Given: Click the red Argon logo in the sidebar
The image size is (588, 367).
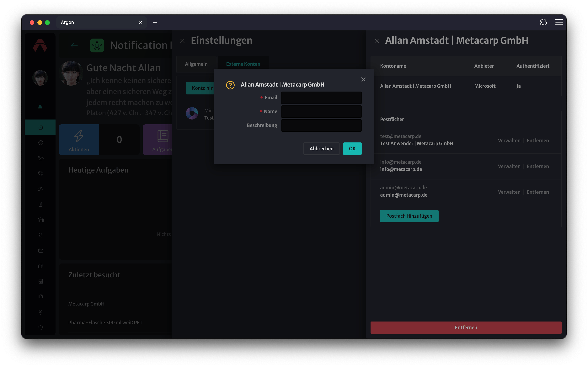Looking at the screenshot, I should tap(40, 45).
